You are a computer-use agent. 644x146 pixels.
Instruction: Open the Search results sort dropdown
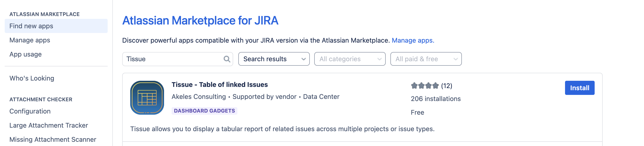click(274, 59)
